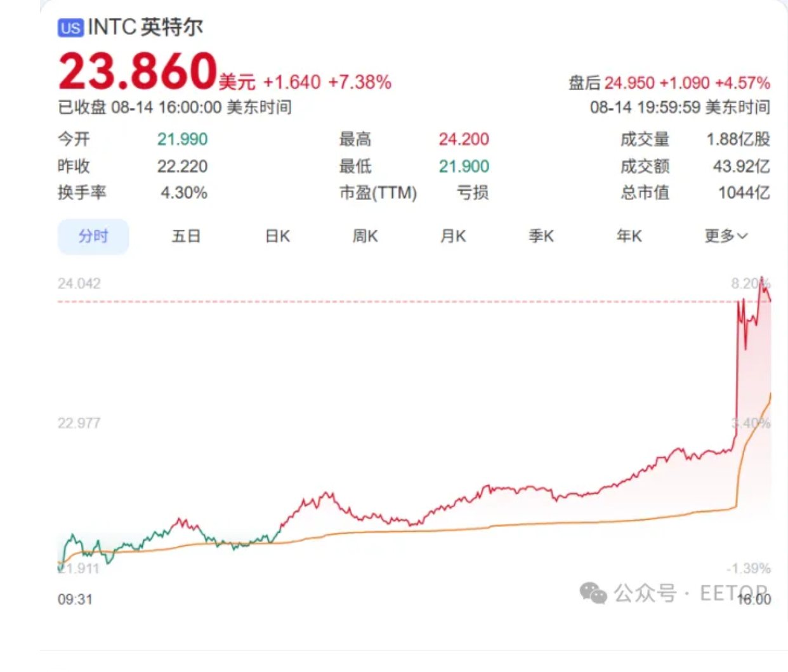Click the 总市值 1044亿 value
The width and height of the screenshot is (788, 672).
pyautogui.click(x=744, y=193)
